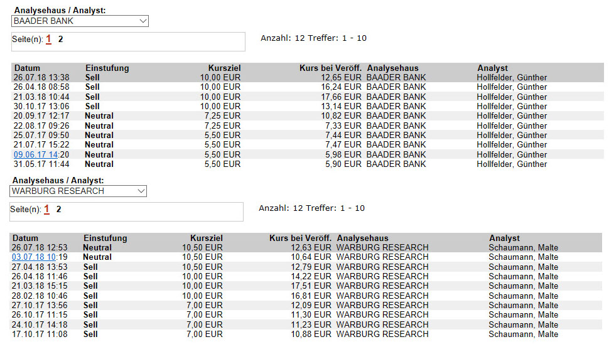Click price 16,24 EUR

coord(341,87)
